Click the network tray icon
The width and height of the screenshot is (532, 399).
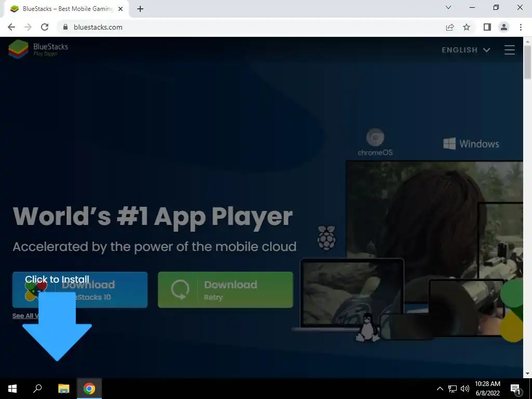[453, 389]
